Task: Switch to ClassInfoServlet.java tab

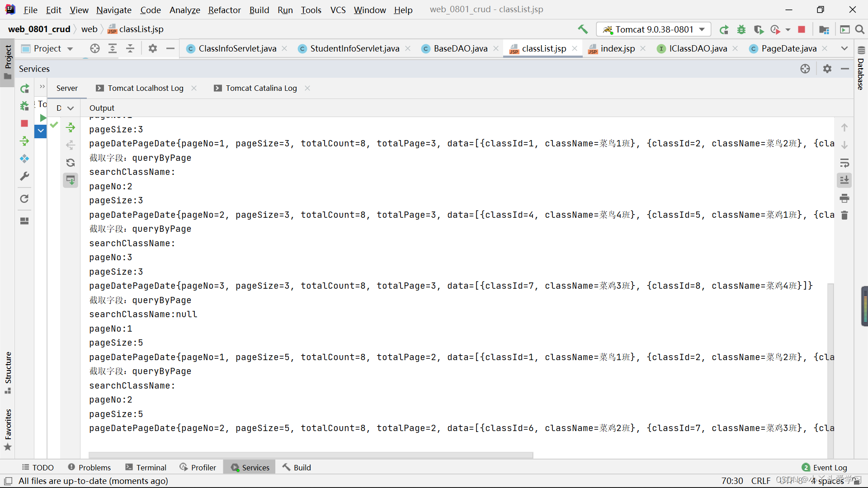Action: [x=237, y=48]
